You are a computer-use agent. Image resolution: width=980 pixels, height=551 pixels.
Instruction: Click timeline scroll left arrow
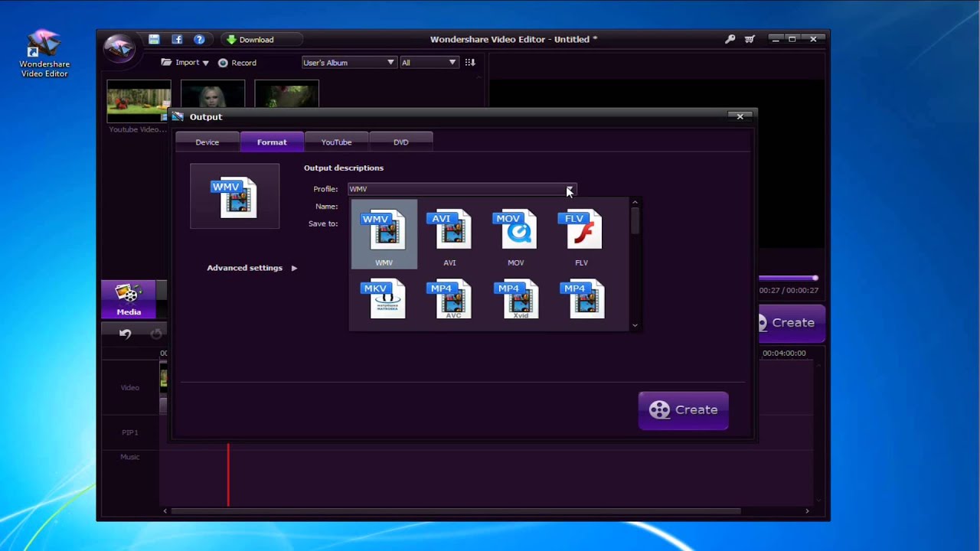pos(165,511)
